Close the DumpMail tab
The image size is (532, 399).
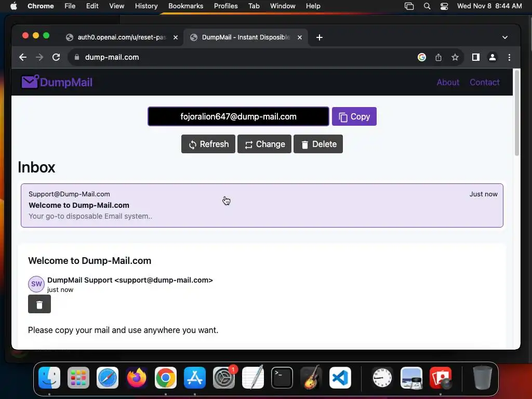300,37
